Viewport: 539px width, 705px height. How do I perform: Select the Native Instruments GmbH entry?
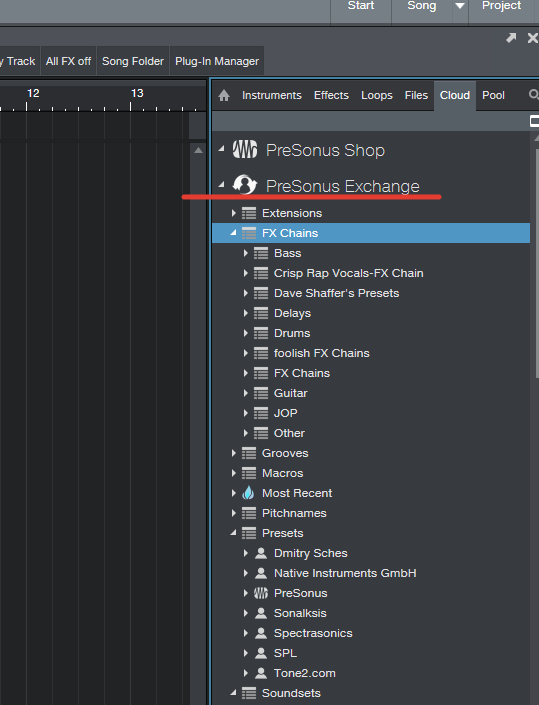(345, 573)
